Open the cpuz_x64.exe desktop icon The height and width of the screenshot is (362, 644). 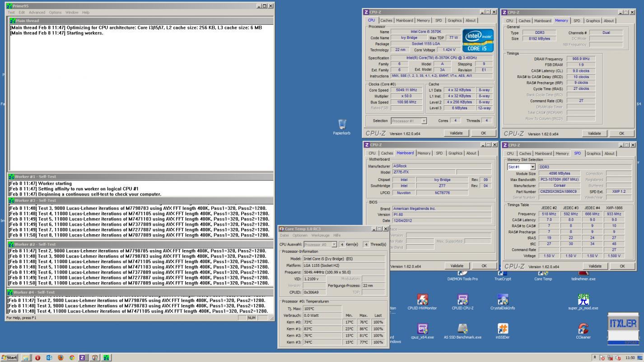pyautogui.click(x=422, y=329)
